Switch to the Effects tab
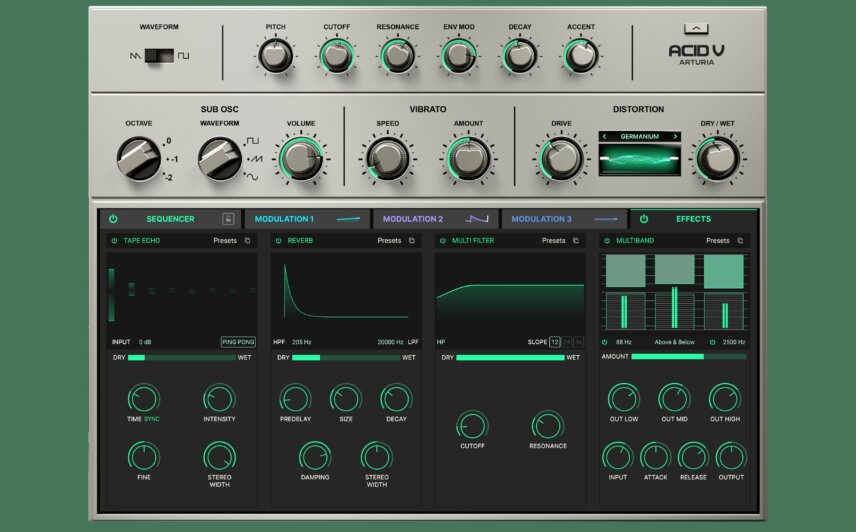This screenshot has width=856, height=532. pyautogui.click(x=693, y=219)
